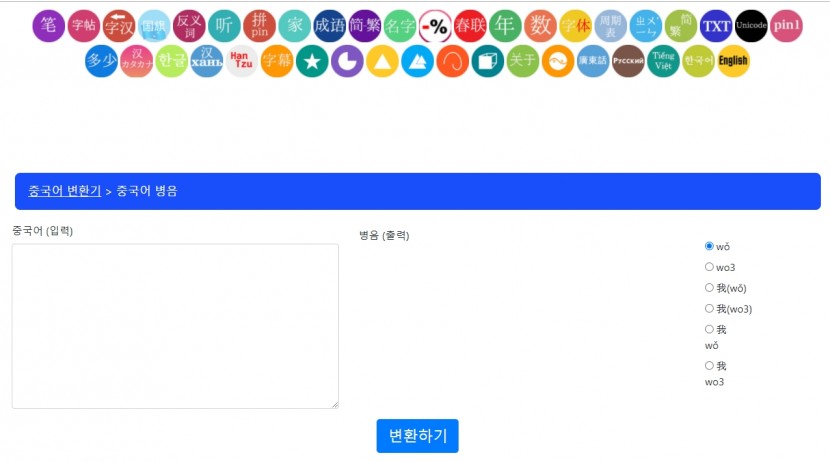This screenshot has width=830, height=462.
Task: Open the Han Tzu icon
Action: click(241, 61)
